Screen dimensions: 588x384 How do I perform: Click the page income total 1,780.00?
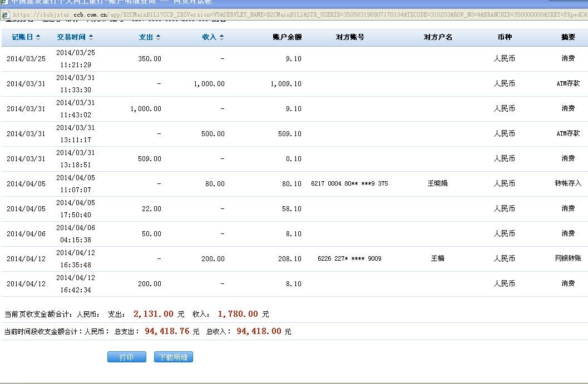coord(238,314)
